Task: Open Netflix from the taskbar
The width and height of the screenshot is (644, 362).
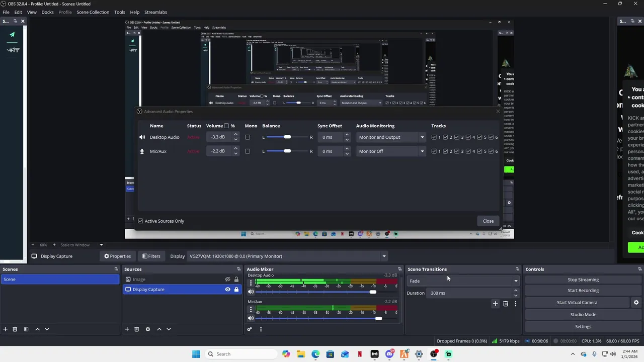Action: [x=360, y=354]
